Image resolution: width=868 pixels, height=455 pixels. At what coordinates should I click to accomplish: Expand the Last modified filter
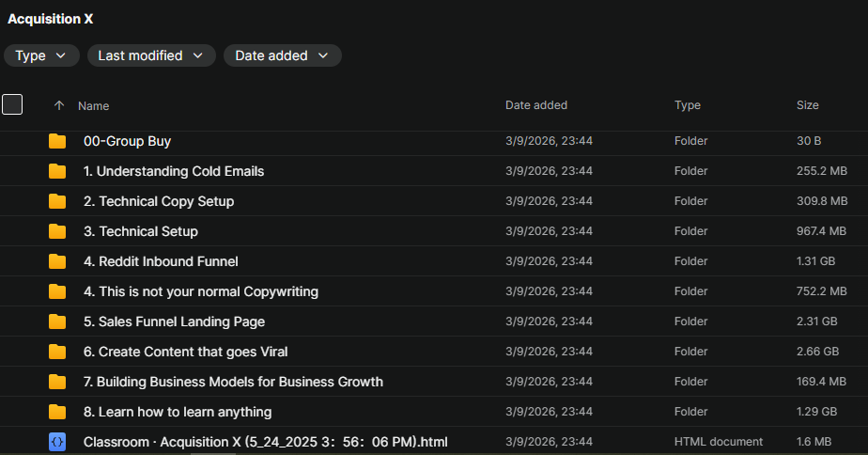(x=151, y=55)
